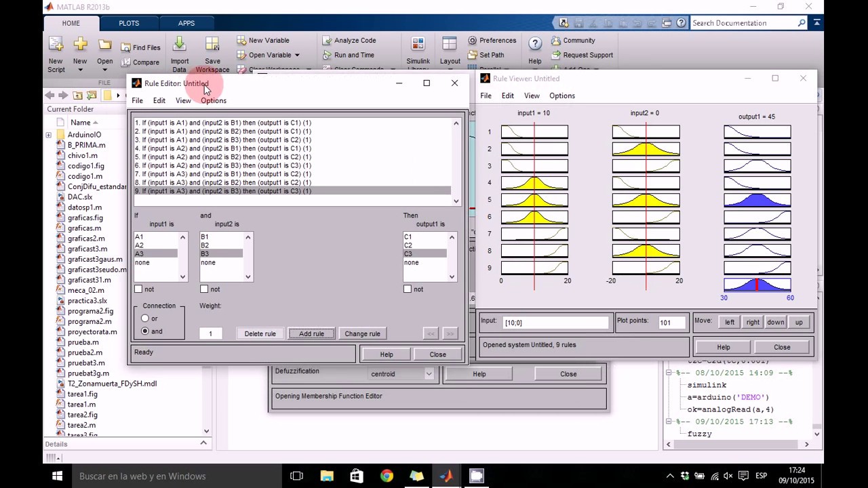Launch the Compare tool

[140, 62]
